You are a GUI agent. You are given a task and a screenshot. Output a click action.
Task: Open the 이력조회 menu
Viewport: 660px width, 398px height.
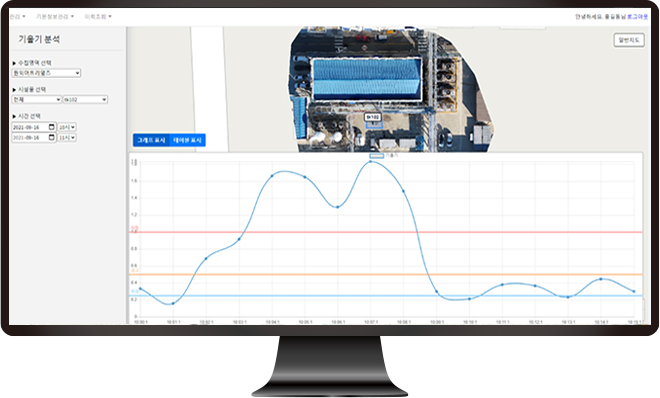(98, 16)
